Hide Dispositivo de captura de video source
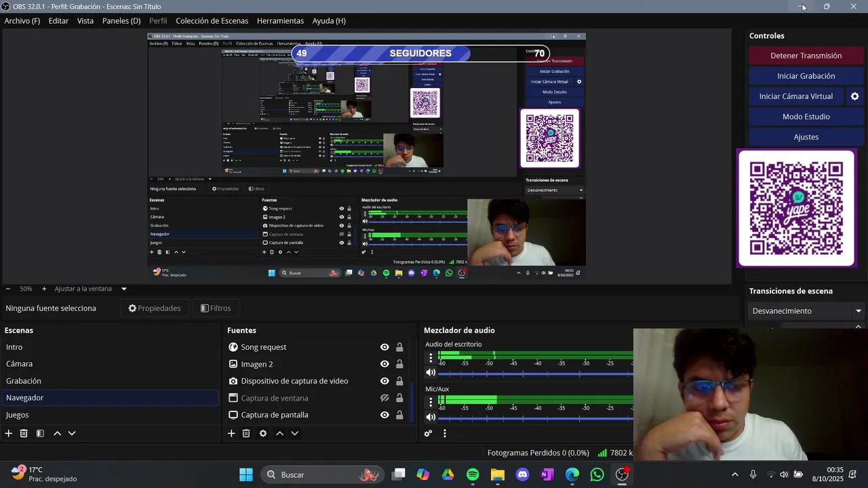 (x=384, y=381)
